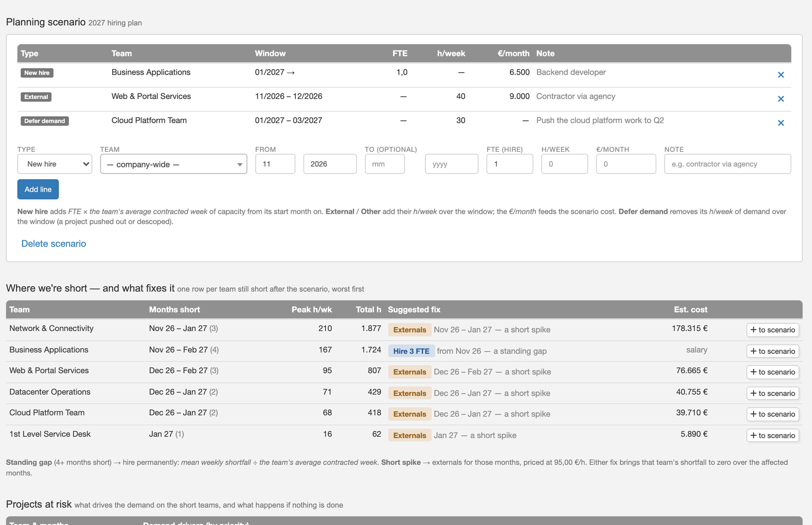Viewport: 812px width, 525px height.
Task: Remove the Contractor via agency line
Action: [781, 99]
